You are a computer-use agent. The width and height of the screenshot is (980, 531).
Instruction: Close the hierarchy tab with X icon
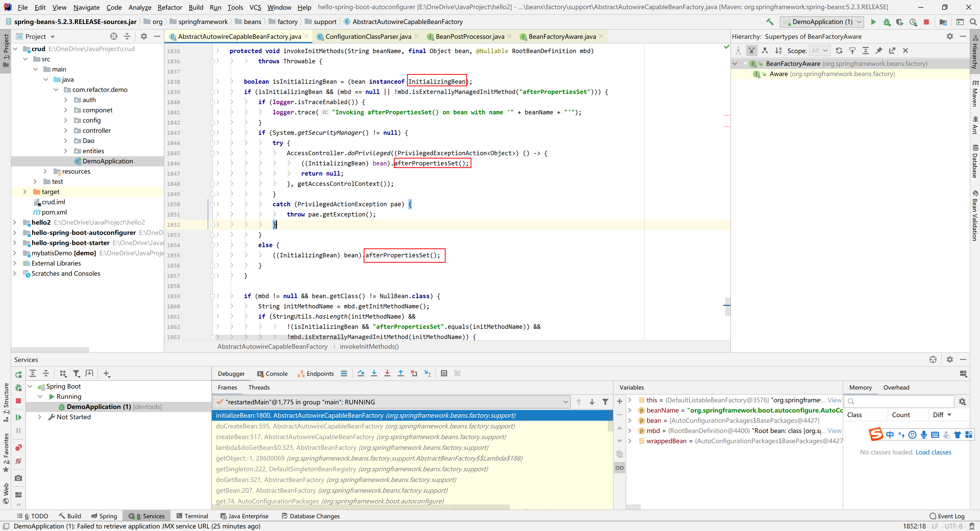(x=905, y=50)
